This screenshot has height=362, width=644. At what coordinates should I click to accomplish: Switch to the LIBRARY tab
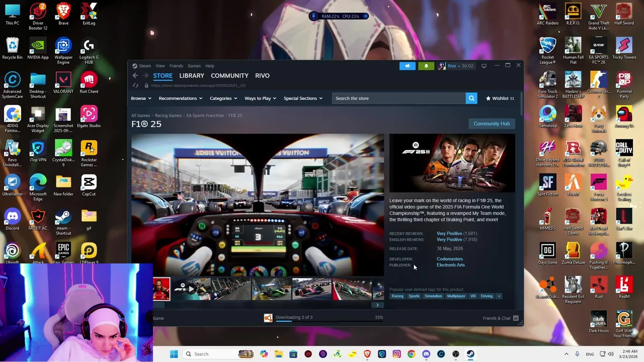[x=192, y=75]
